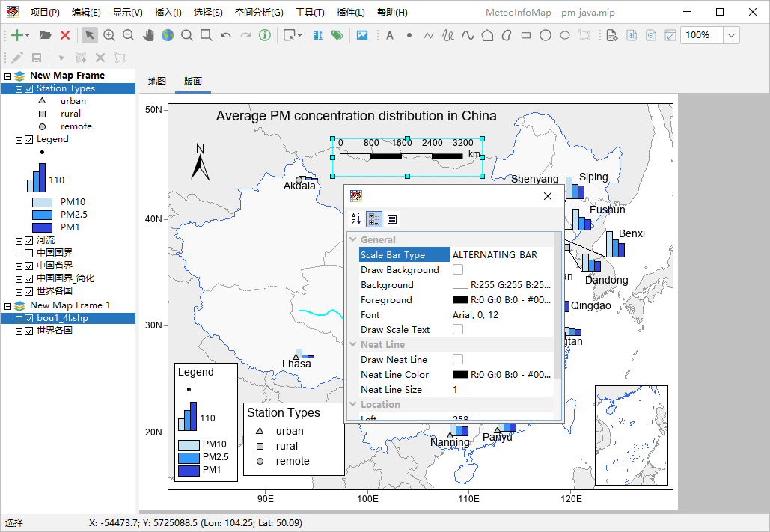Click the green label tag icon
The image size is (770, 532).
337,35
